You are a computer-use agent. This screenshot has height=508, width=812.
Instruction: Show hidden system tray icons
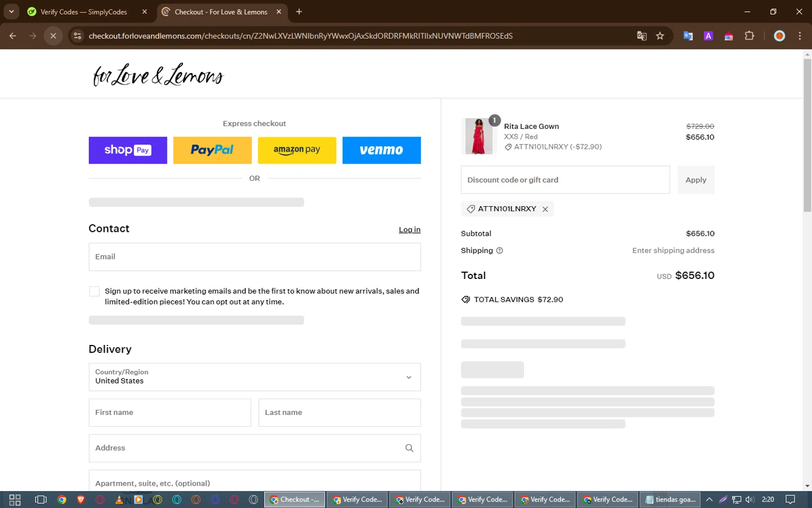709,499
